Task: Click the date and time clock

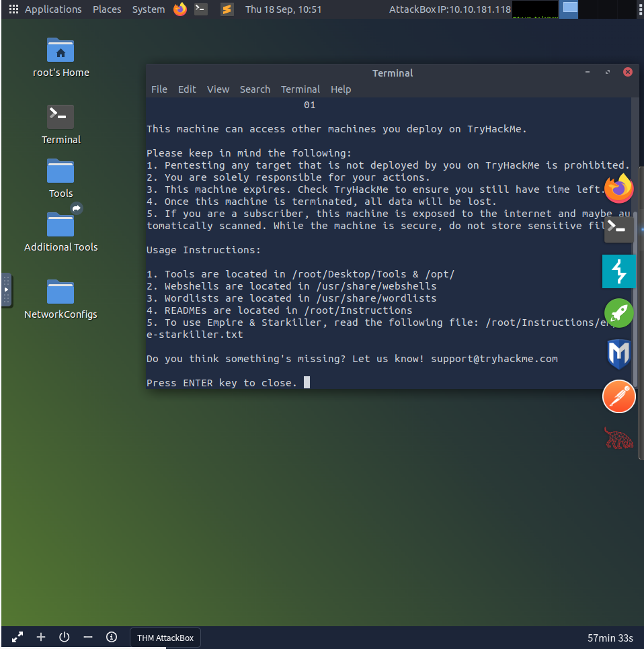Action: (x=283, y=9)
